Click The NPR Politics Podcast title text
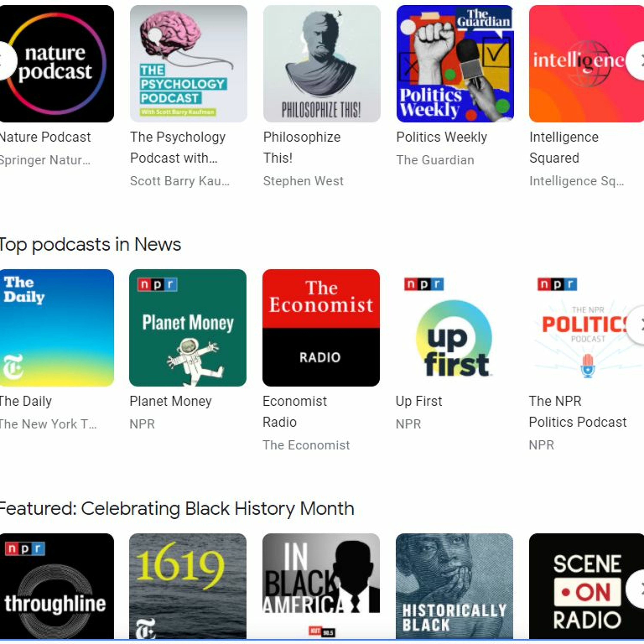The width and height of the screenshot is (644, 644). point(578,412)
